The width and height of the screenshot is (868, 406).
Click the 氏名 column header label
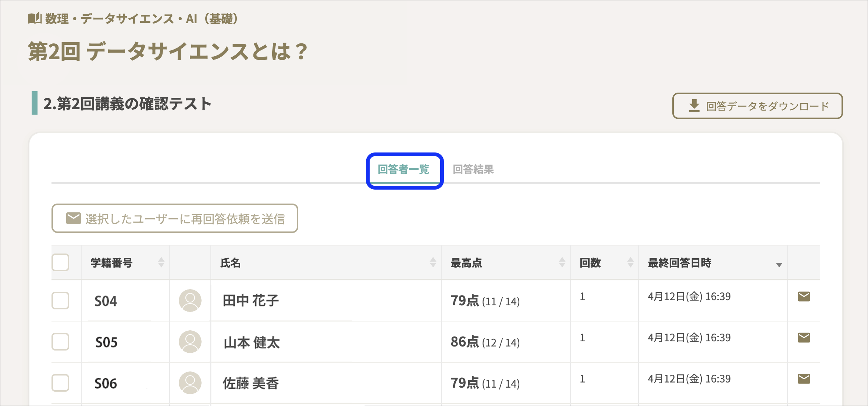pyautogui.click(x=231, y=263)
